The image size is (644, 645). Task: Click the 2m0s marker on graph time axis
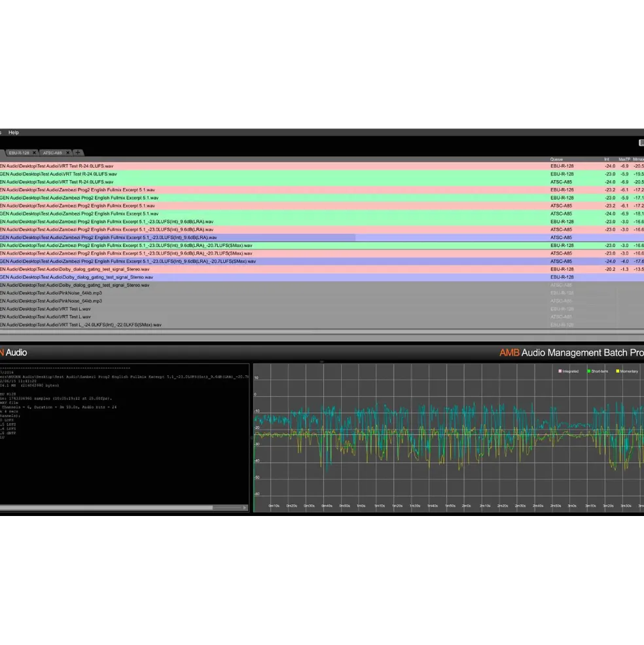[467, 506]
